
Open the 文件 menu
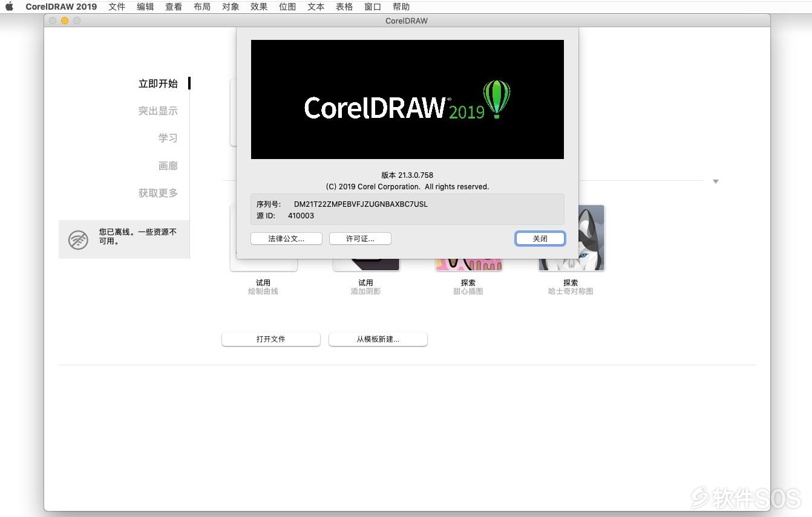tap(117, 7)
